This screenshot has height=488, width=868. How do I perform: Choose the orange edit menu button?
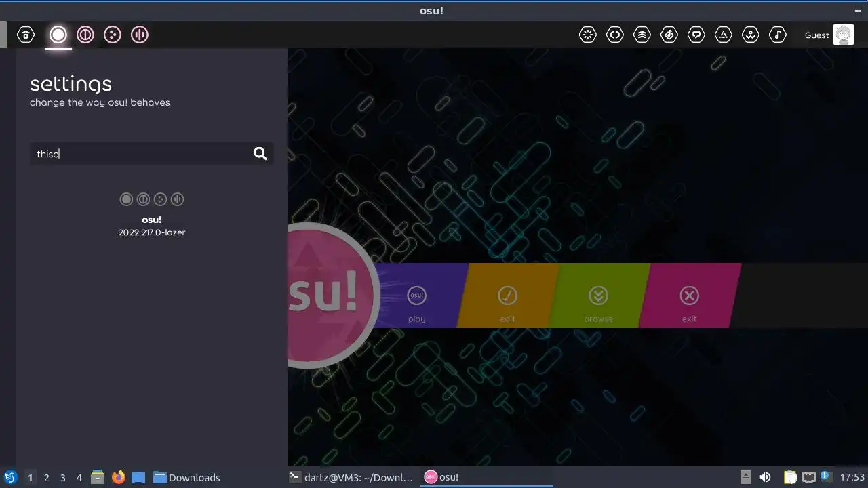[507, 296]
